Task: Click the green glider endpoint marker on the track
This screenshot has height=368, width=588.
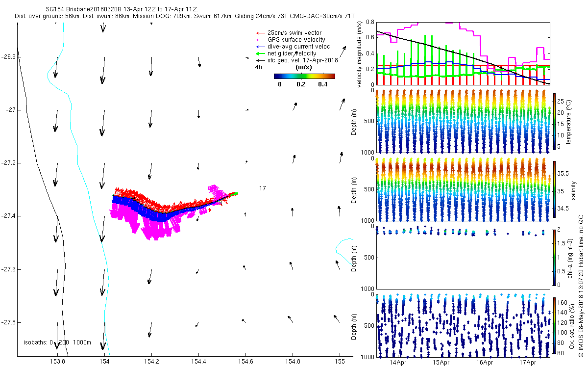Action: click(235, 193)
